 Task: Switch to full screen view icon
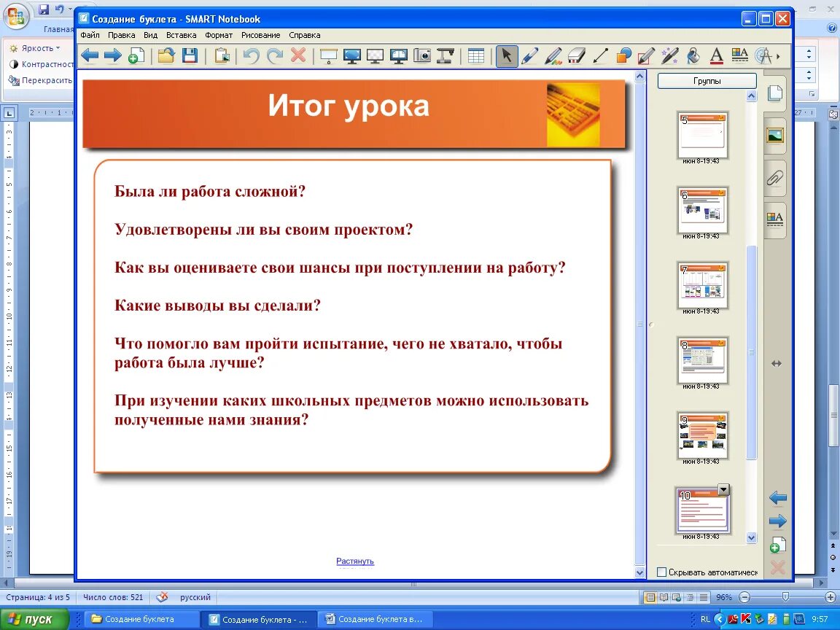coord(352,55)
